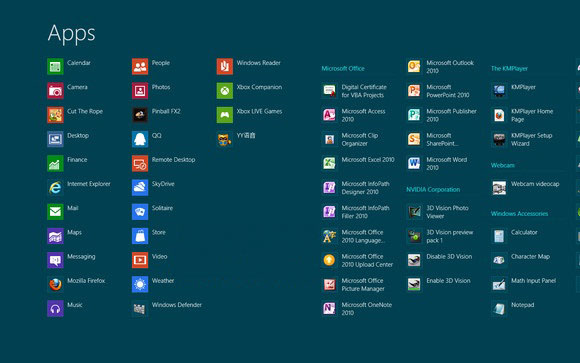The width and height of the screenshot is (580, 363).
Task: Open the SkyDrive app icon
Action: pos(140,188)
